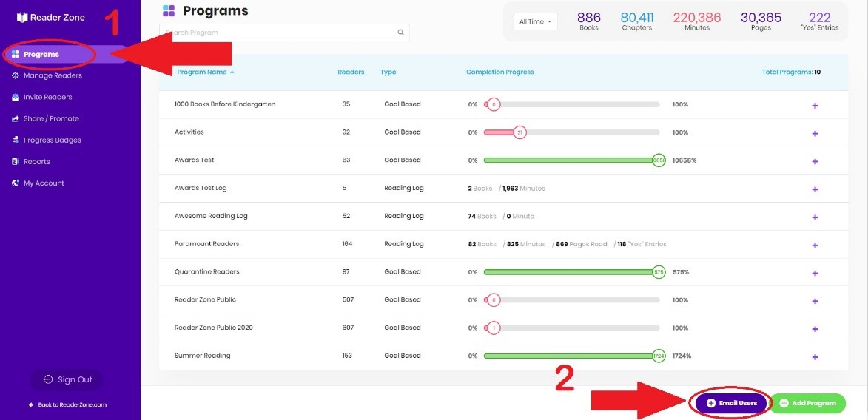Screen dimensions: 868x420
Task: Click the Activities progress bar marker
Action: 519,132
